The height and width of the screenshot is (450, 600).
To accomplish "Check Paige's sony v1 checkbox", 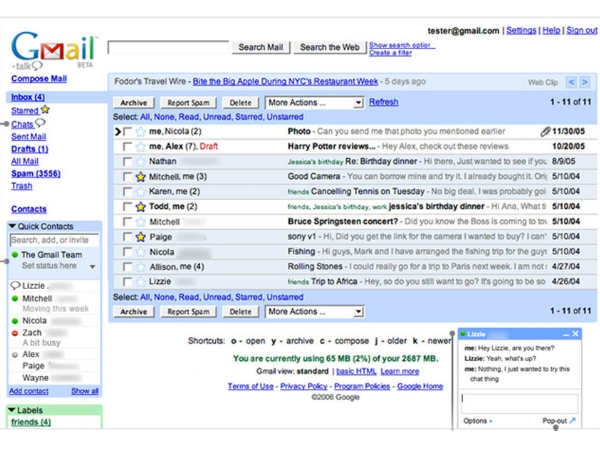I will [x=127, y=237].
